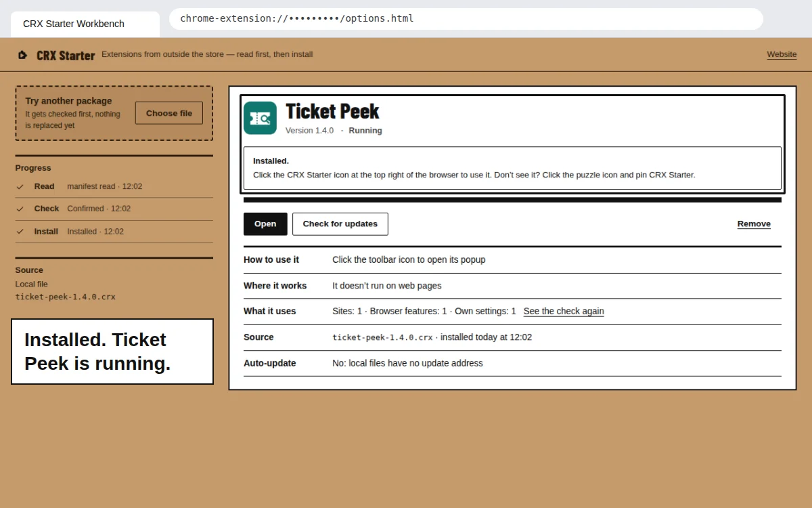Click the How to use it row label

pos(271,259)
